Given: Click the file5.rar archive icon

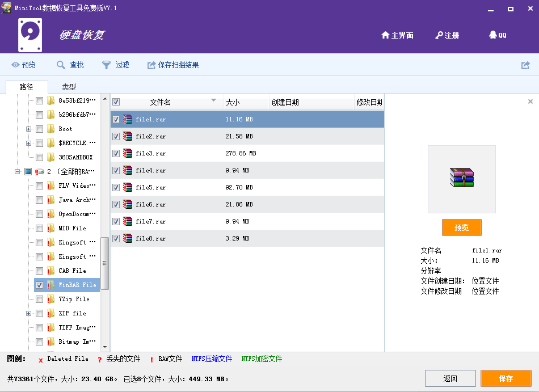Looking at the screenshot, I should pyautogui.click(x=128, y=187).
